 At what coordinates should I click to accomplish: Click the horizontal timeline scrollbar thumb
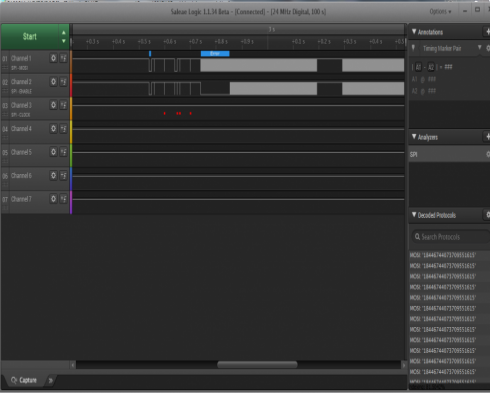[257, 365]
